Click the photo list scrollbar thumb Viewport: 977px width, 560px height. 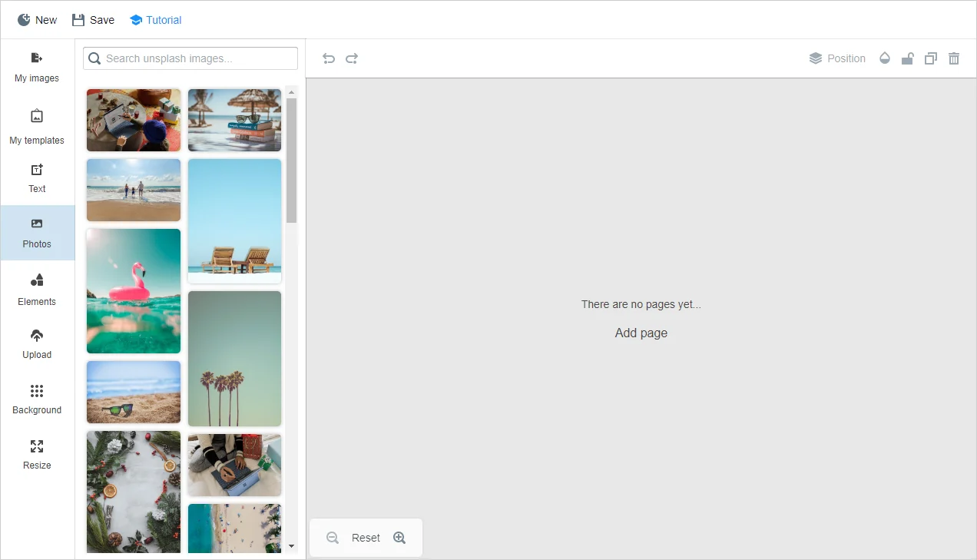[x=291, y=160]
